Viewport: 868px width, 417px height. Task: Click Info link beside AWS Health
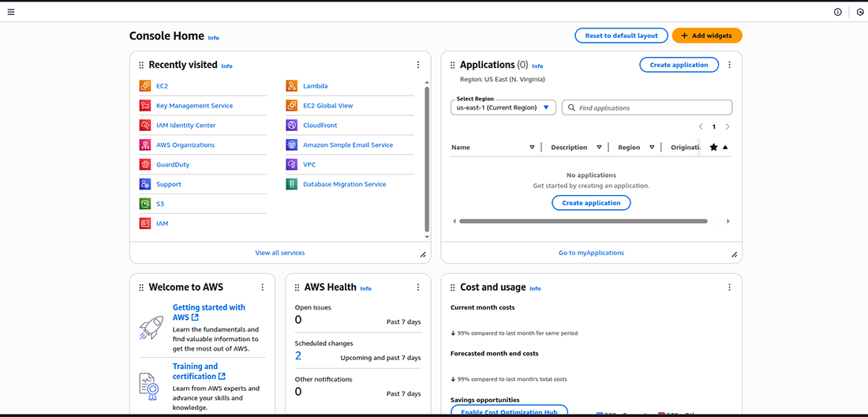pos(366,288)
